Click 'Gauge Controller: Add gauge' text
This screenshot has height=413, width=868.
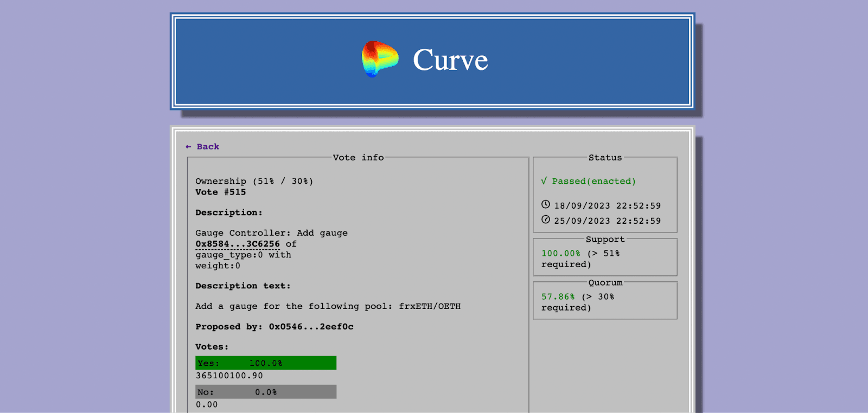tap(272, 233)
